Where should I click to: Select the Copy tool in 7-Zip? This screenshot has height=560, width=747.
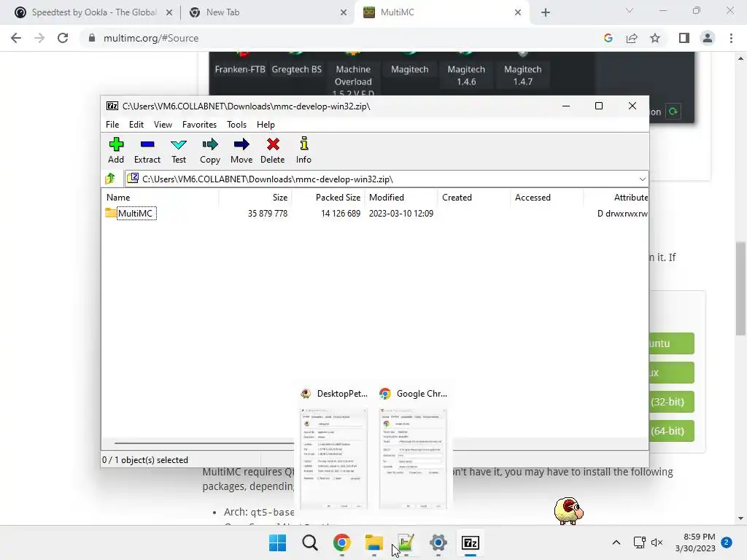pyautogui.click(x=210, y=150)
